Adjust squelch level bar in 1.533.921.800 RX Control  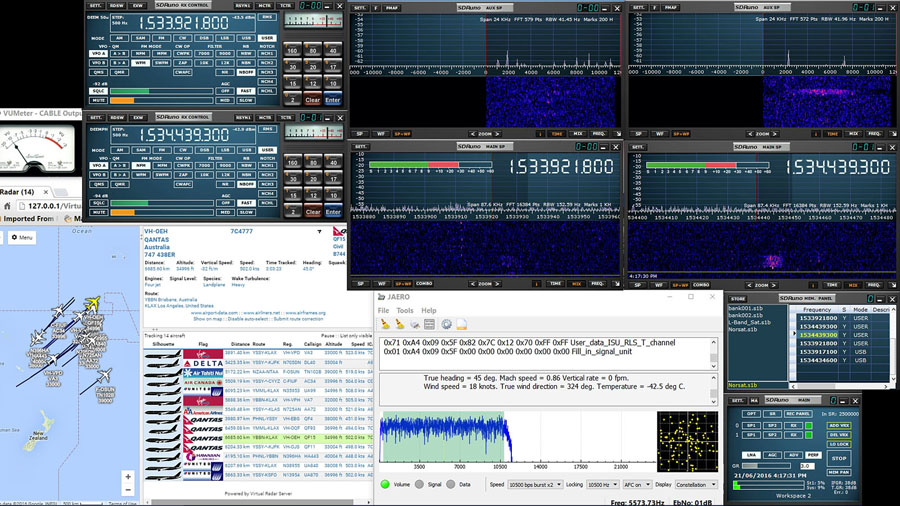click(x=164, y=91)
